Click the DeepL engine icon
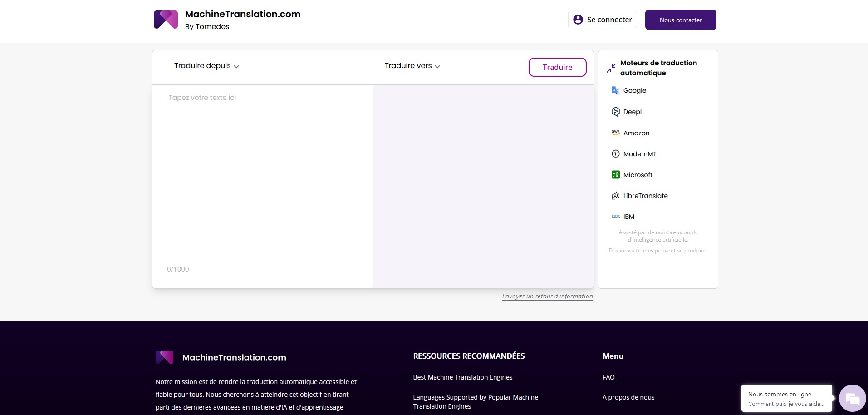 615,112
